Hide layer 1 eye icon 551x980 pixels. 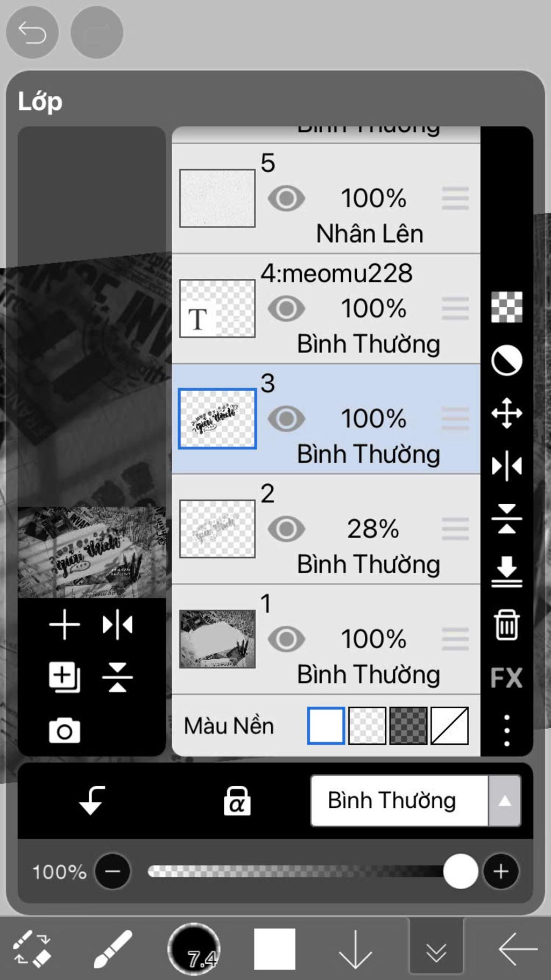pyautogui.click(x=286, y=639)
